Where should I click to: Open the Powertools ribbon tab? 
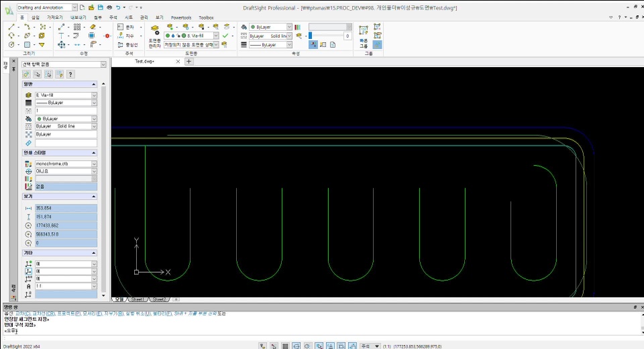(x=180, y=17)
